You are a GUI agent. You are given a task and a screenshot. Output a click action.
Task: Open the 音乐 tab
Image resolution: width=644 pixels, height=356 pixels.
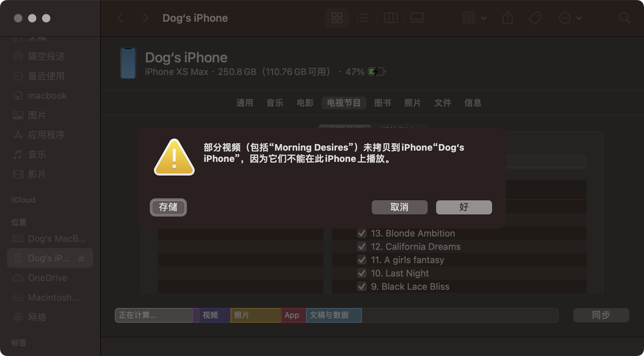(275, 103)
